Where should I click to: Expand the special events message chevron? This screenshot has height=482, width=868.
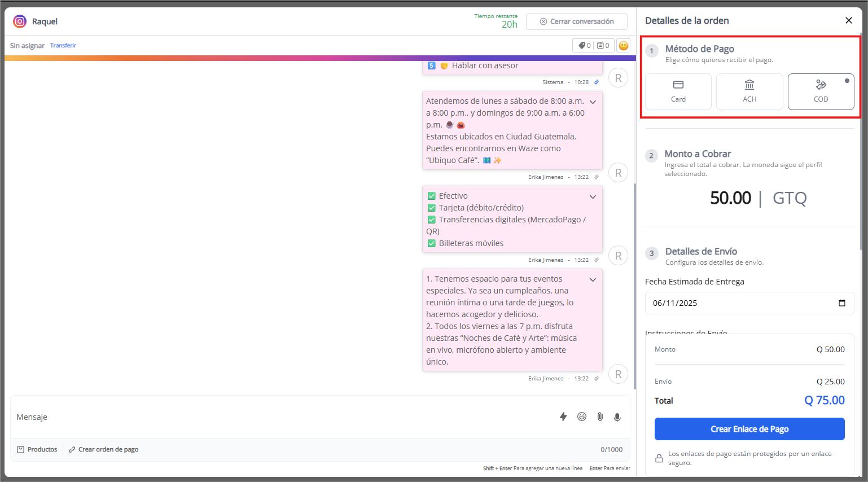click(x=593, y=280)
